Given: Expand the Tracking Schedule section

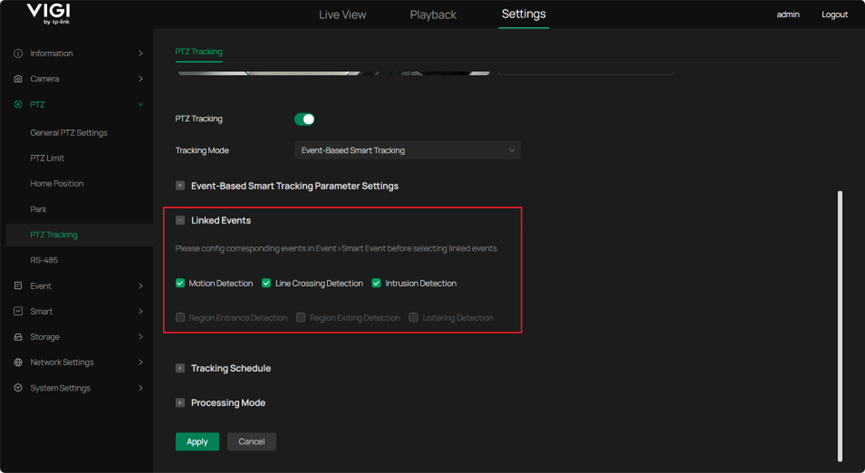Looking at the screenshot, I should click(x=180, y=368).
